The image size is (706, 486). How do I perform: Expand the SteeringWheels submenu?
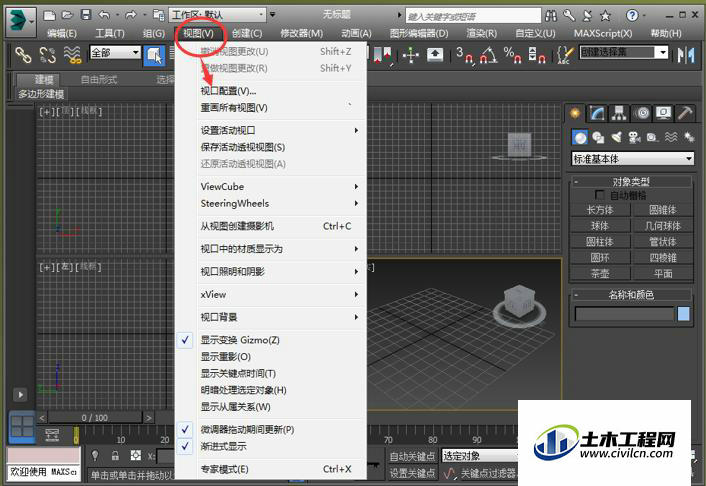[270, 204]
